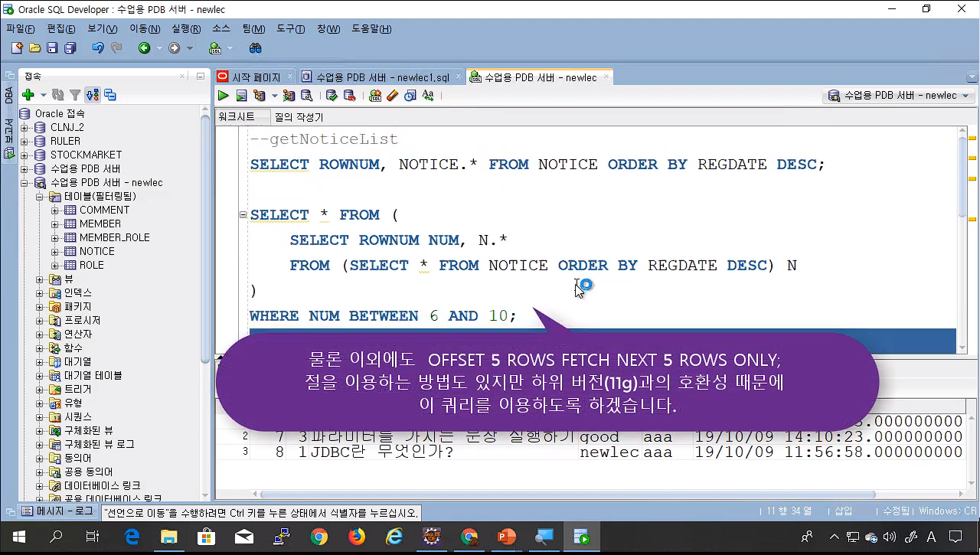980x555 pixels.
Task: Open the 편집(E) menu
Action: pos(61,29)
